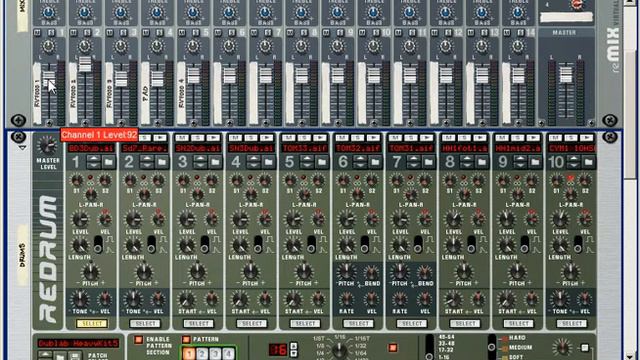Screen dimensions: 640x360
Task: Increase step count with the 16 display up arrow
Action: (x=293, y=346)
